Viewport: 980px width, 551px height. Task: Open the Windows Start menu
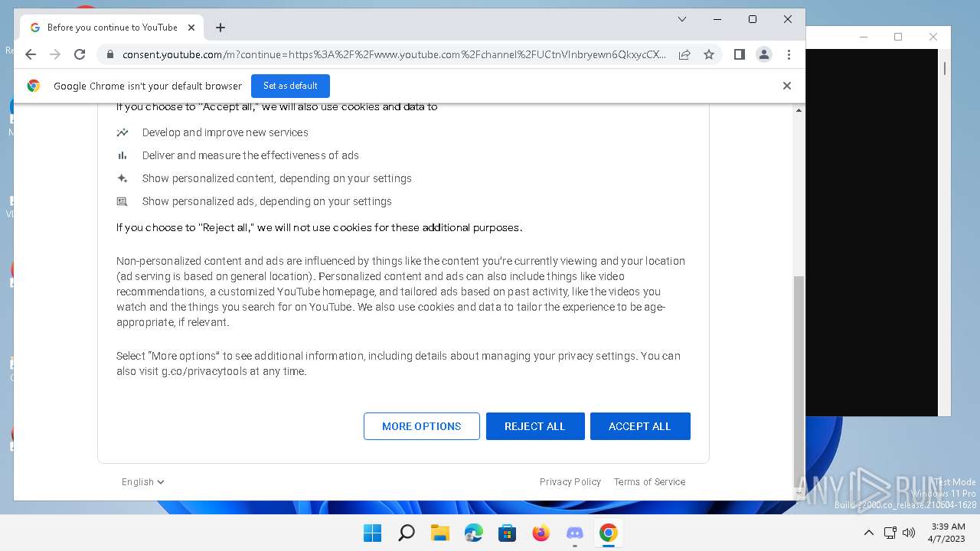pos(373,533)
